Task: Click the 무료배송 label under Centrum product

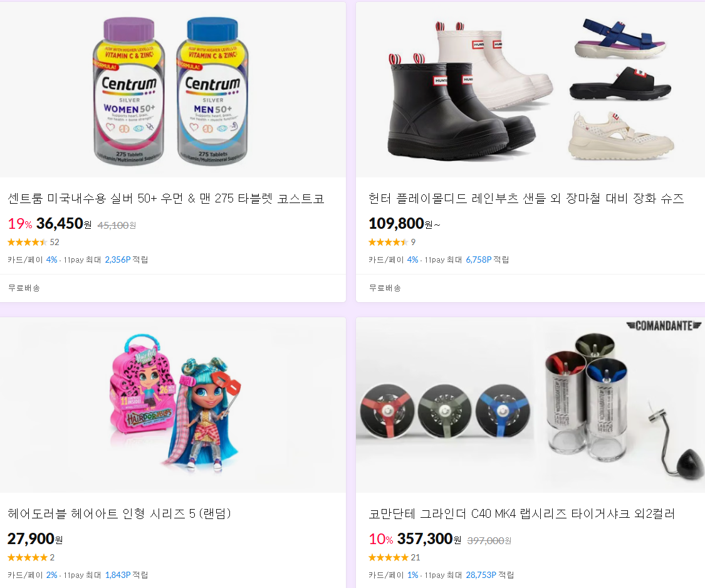Action: point(24,288)
